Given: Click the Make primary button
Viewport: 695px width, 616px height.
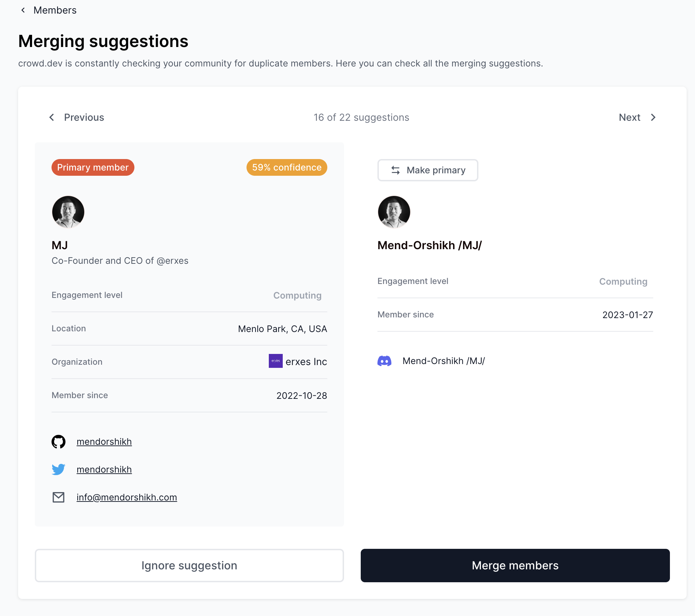Looking at the screenshot, I should click(428, 170).
